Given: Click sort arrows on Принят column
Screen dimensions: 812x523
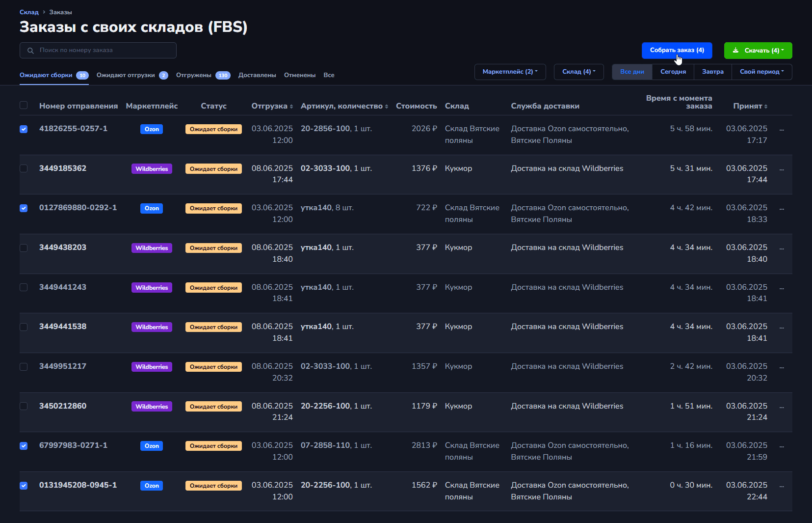Looking at the screenshot, I should click(766, 107).
